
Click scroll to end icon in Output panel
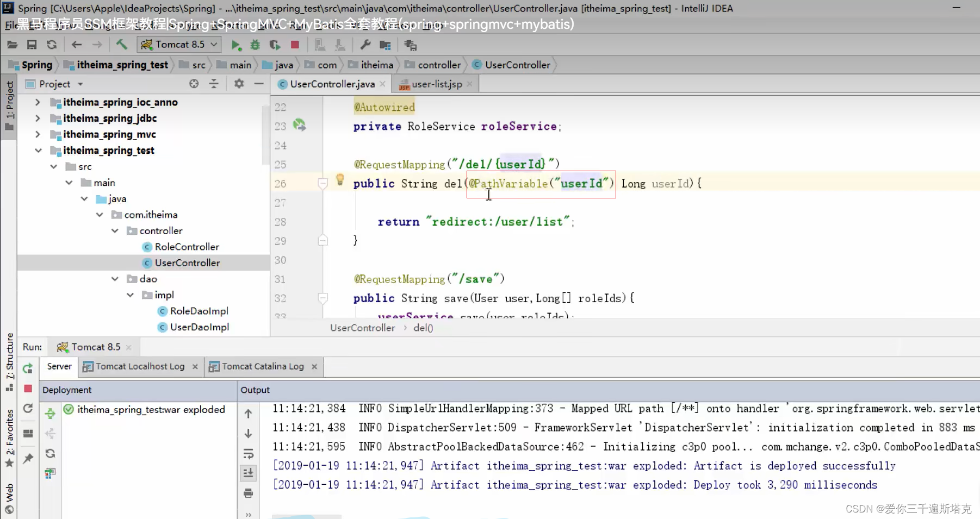248,473
